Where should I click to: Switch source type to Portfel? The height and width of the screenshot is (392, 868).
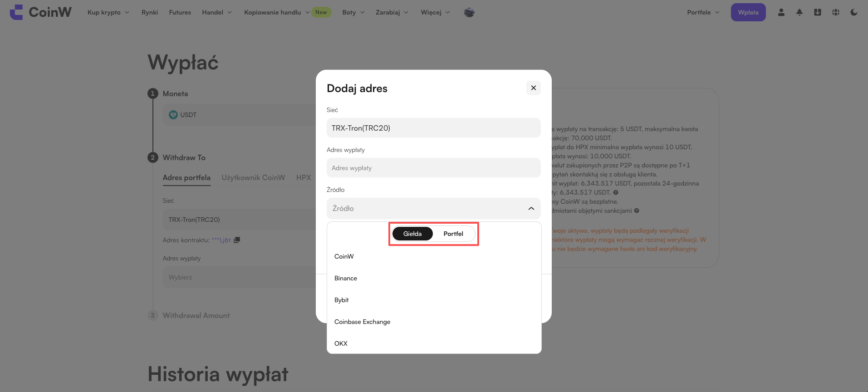453,234
